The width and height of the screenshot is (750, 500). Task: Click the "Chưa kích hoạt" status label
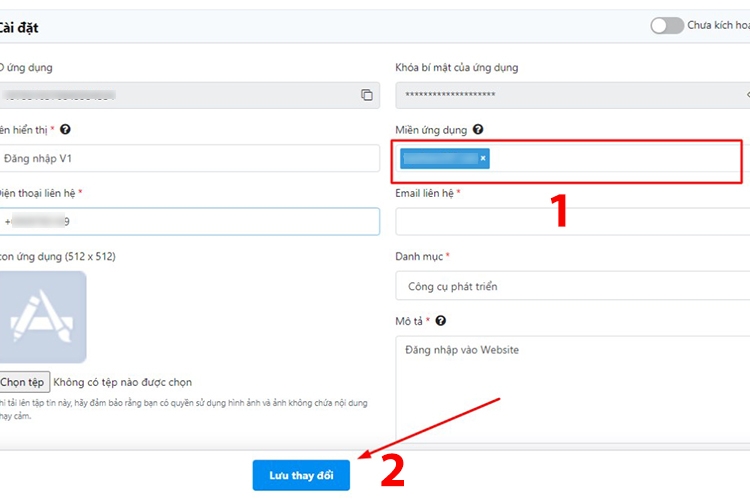coord(717,25)
